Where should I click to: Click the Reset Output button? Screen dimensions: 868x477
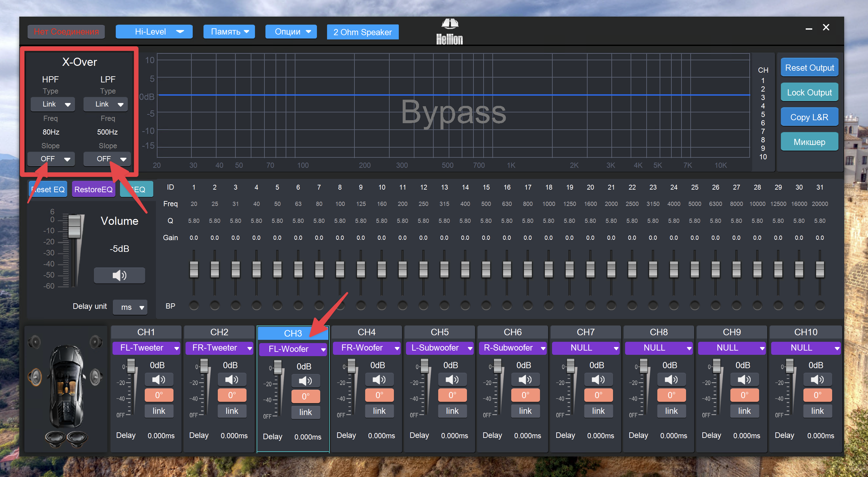point(809,68)
